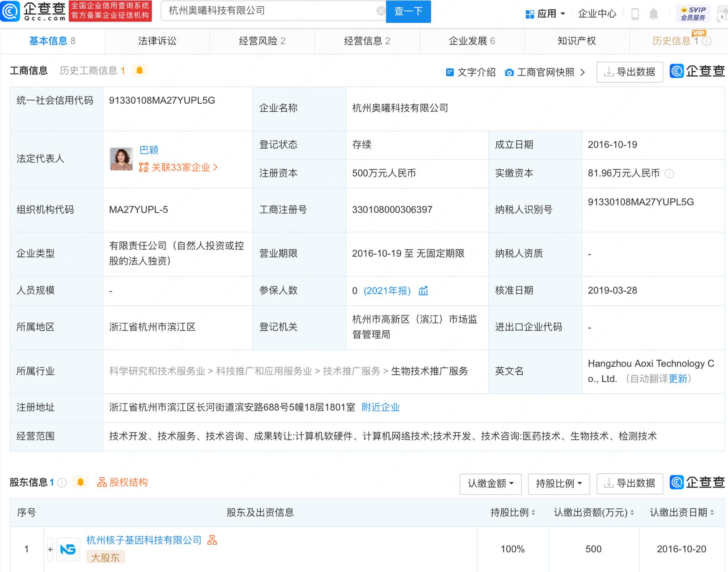Click bell icon beside 历史工商信息

click(x=140, y=71)
